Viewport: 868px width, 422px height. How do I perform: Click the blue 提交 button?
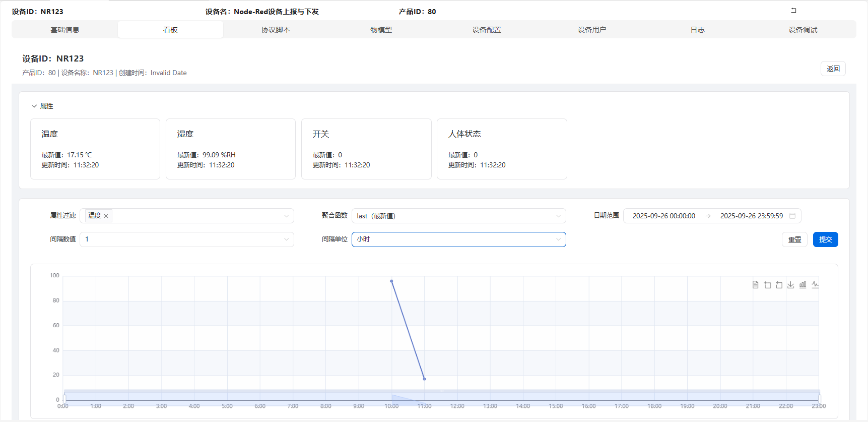click(x=825, y=239)
